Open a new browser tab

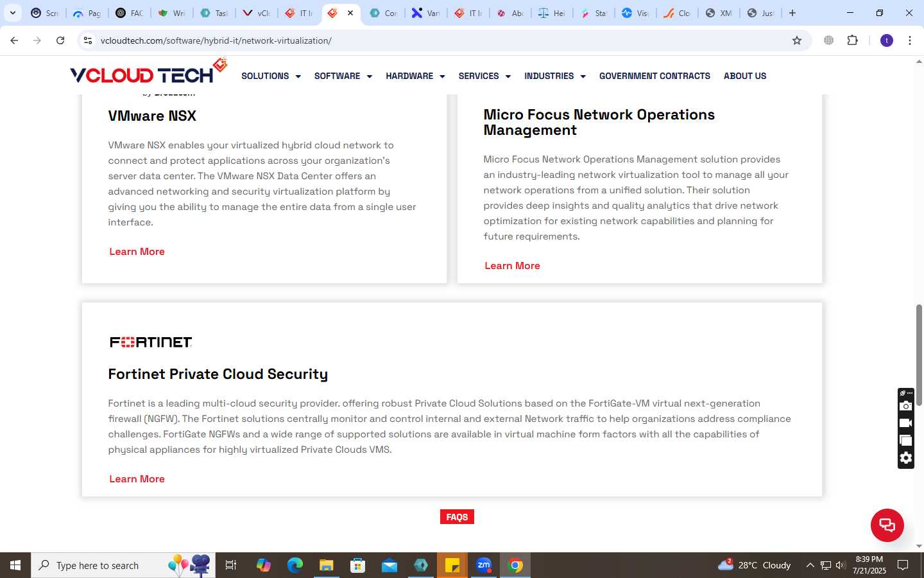pyautogui.click(x=792, y=13)
